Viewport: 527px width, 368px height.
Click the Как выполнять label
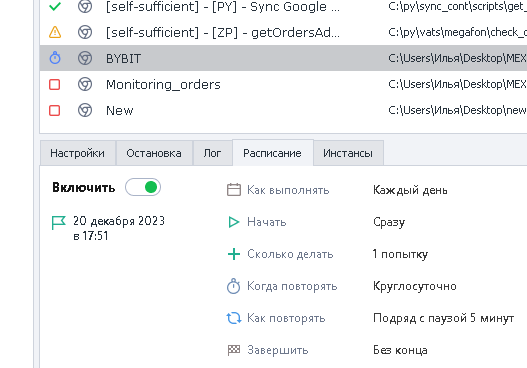click(x=288, y=190)
